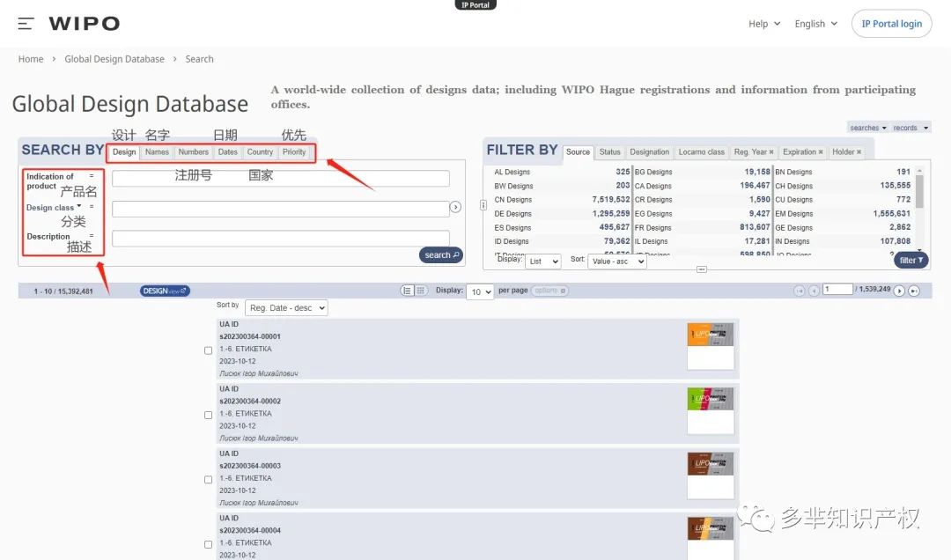Click the Description input field
Screen dimensions: 951x560
pos(281,239)
